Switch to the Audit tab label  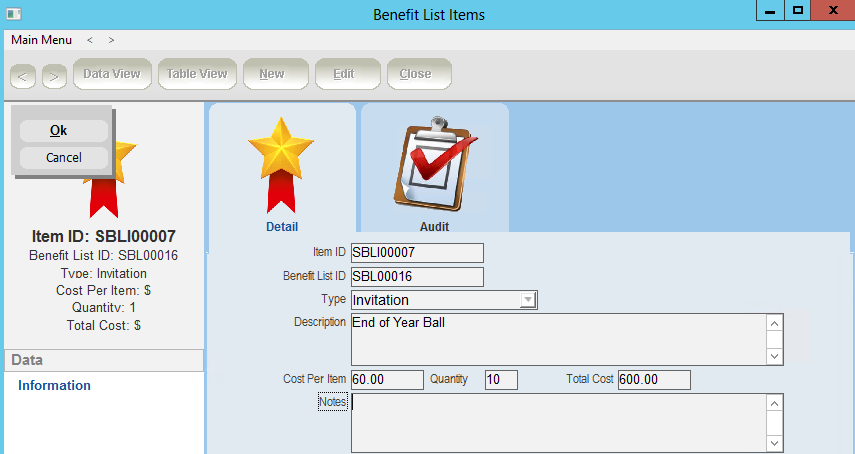point(434,227)
